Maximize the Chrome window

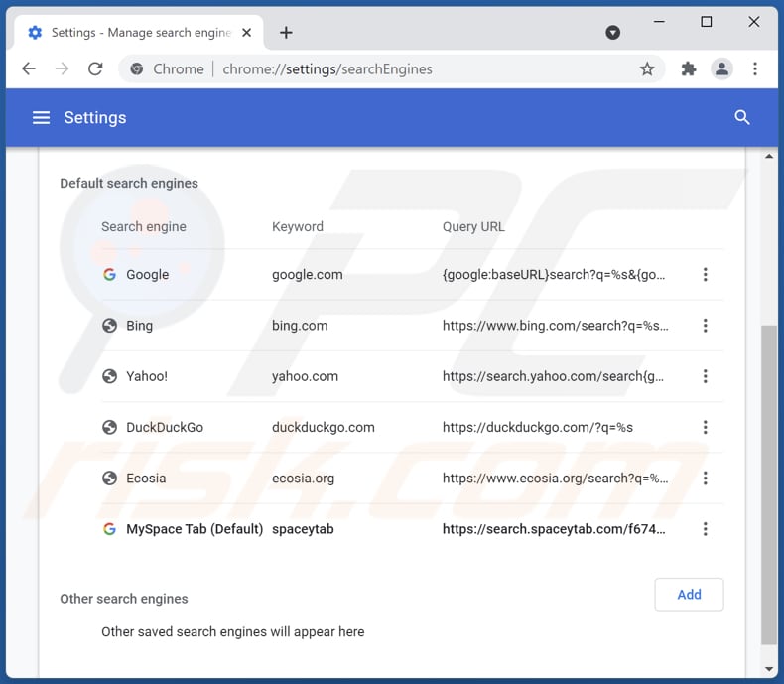[x=706, y=22]
